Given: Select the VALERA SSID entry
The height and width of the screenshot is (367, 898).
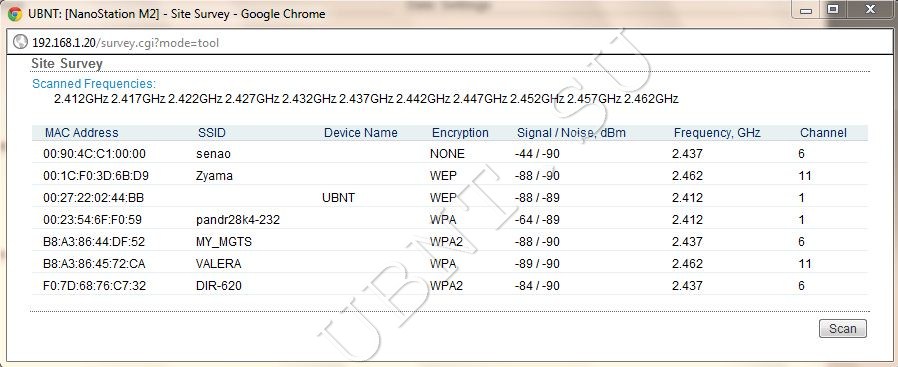Looking at the screenshot, I should click(x=218, y=264).
